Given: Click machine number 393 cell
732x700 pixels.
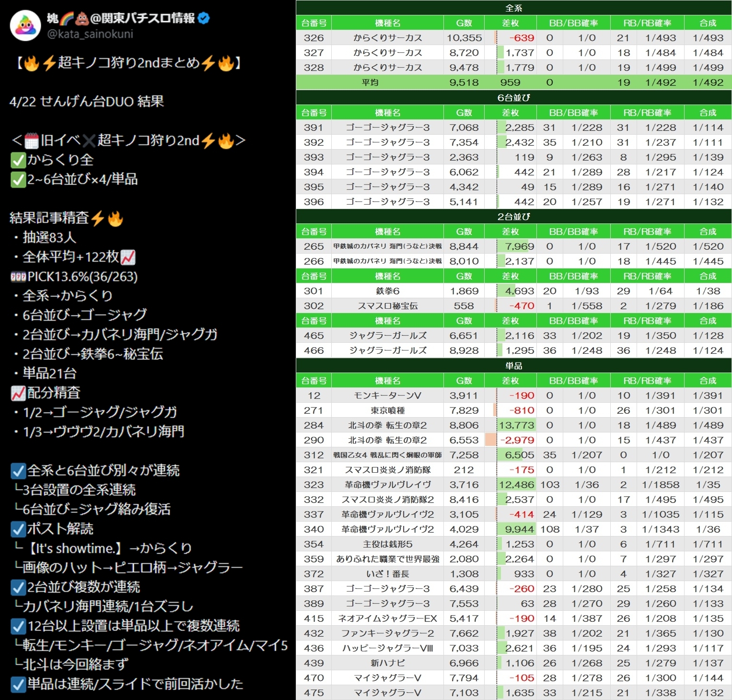Looking at the screenshot, I should coord(314,157).
